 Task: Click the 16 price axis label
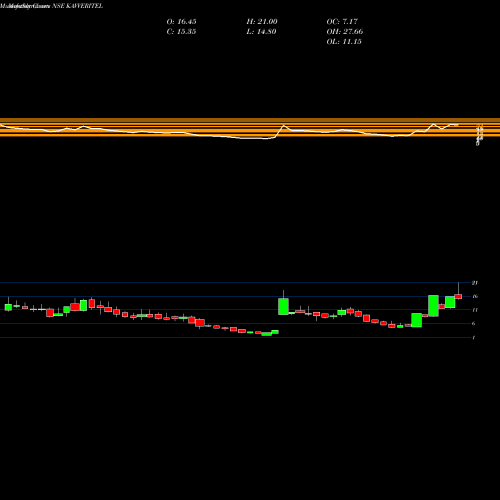(x=475, y=296)
